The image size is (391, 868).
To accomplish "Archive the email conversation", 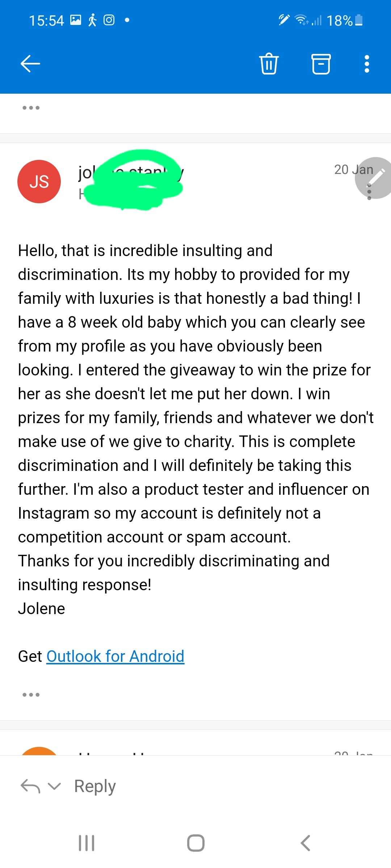I will click(321, 64).
